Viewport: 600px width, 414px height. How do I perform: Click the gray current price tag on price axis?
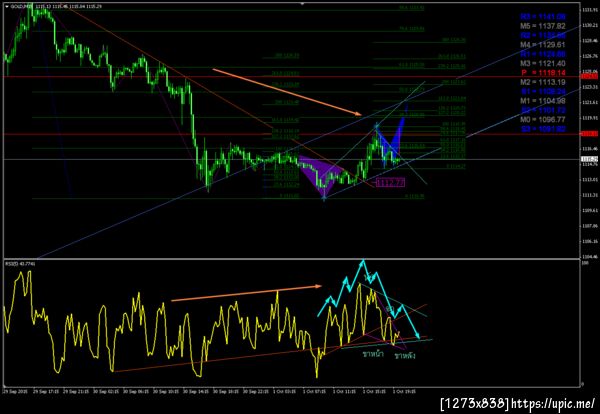[590, 159]
